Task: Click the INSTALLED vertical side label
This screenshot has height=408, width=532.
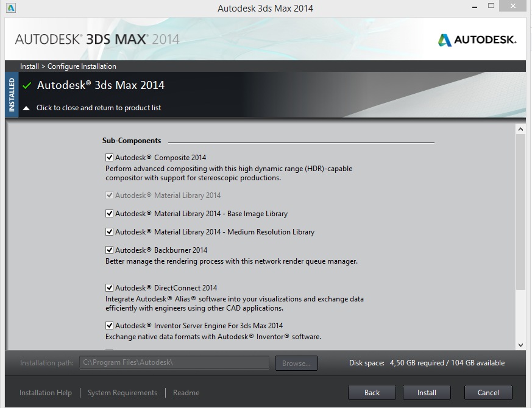Action: (12, 94)
